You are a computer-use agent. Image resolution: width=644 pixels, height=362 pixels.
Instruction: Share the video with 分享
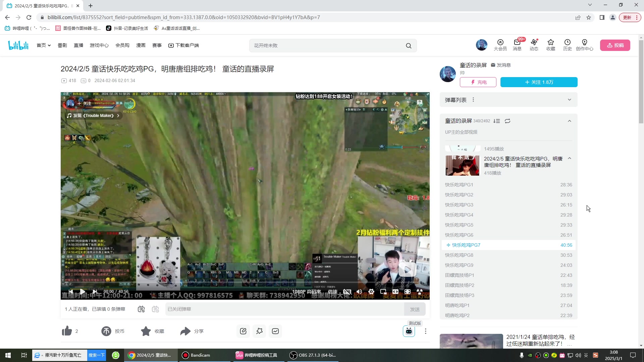pyautogui.click(x=192, y=331)
